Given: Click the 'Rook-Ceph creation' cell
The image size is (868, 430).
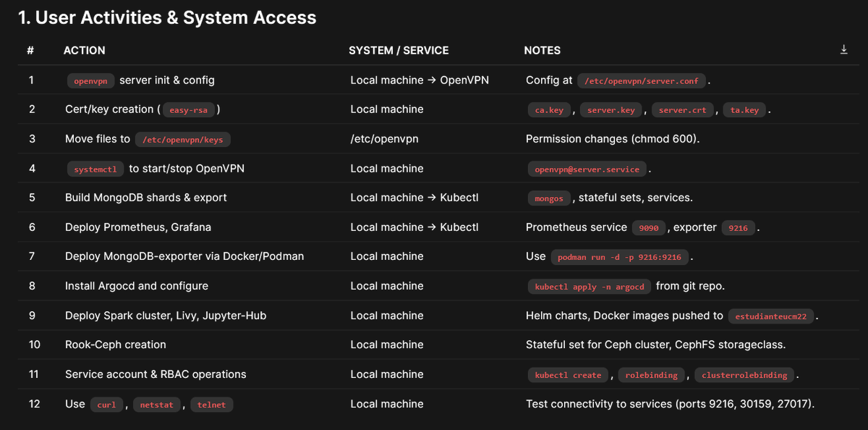Looking at the screenshot, I should click(116, 345).
